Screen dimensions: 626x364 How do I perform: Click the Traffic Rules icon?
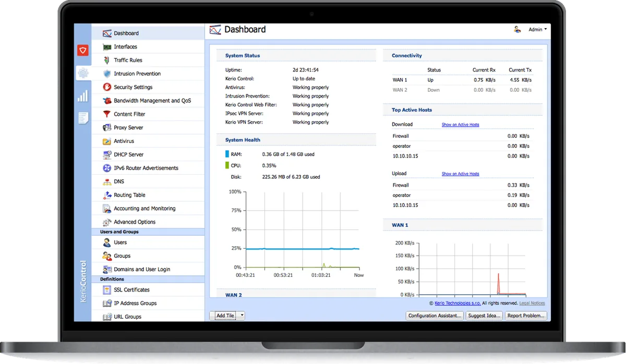[x=107, y=60]
